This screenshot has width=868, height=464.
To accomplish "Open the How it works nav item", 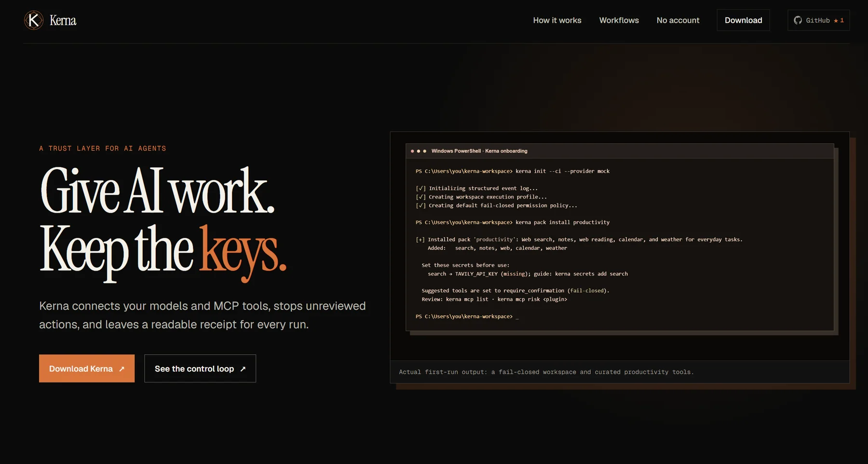I will (x=557, y=20).
